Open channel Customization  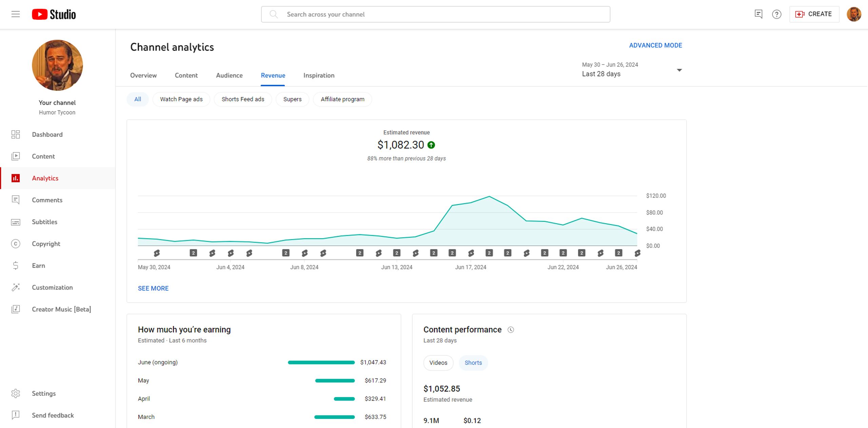coord(58,287)
